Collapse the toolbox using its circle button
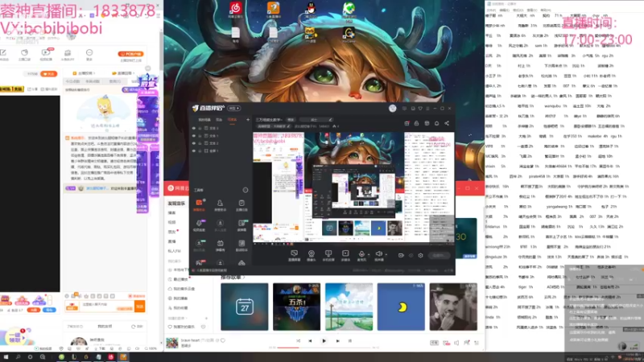The width and height of the screenshot is (644, 362). pos(246,190)
